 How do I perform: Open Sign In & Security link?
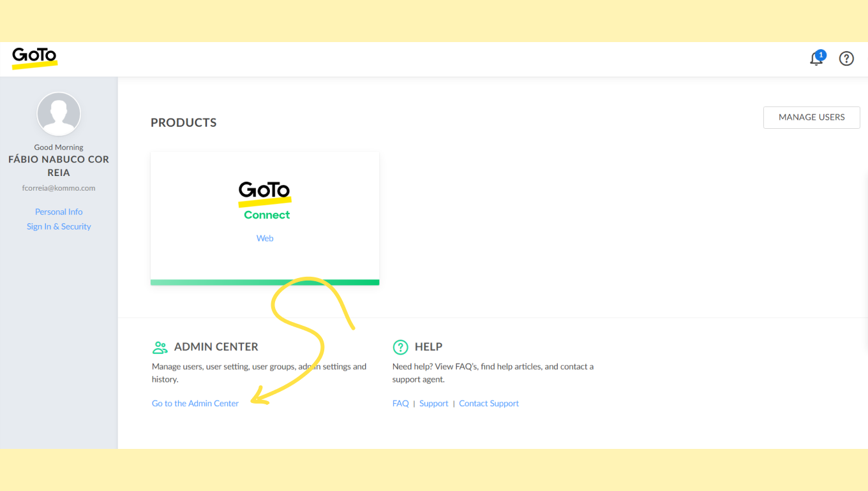pos(59,226)
